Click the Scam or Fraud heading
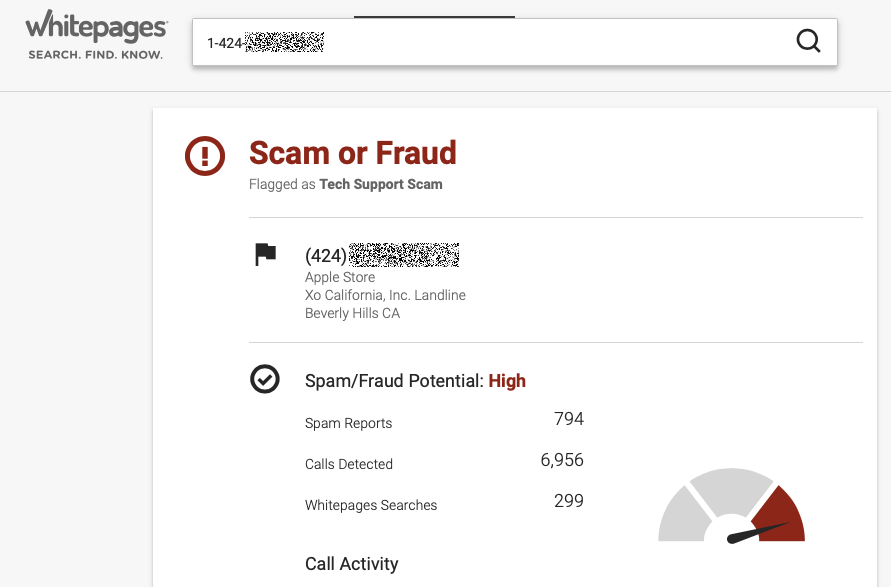891x587 pixels. click(x=352, y=153)
